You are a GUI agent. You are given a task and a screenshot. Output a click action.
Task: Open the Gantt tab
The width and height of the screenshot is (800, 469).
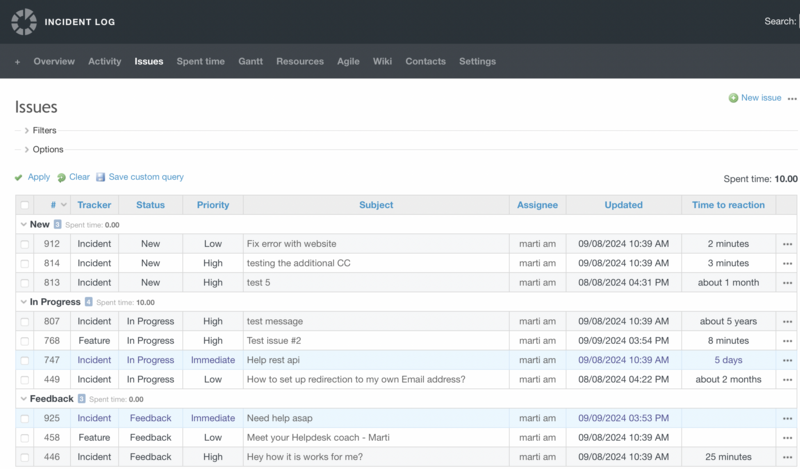tap(250, 62)
